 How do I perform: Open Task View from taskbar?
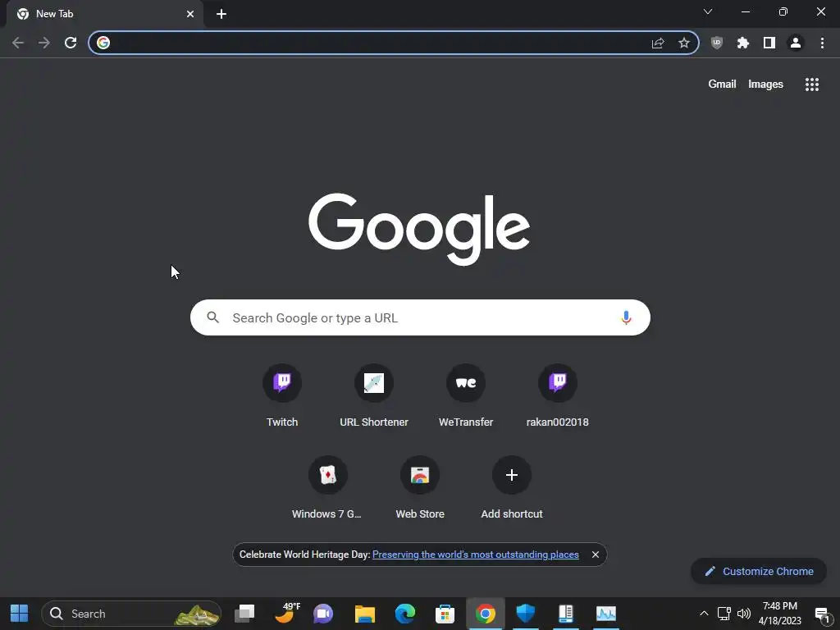(x=244, y=614)
